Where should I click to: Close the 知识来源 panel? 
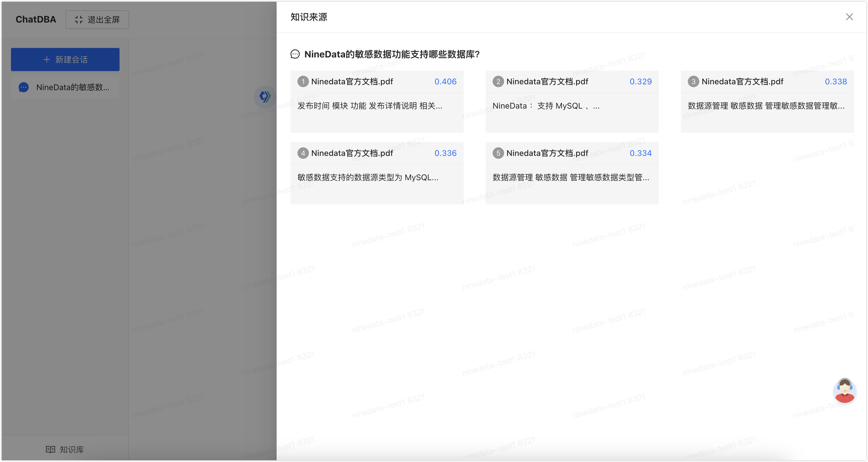849,17
